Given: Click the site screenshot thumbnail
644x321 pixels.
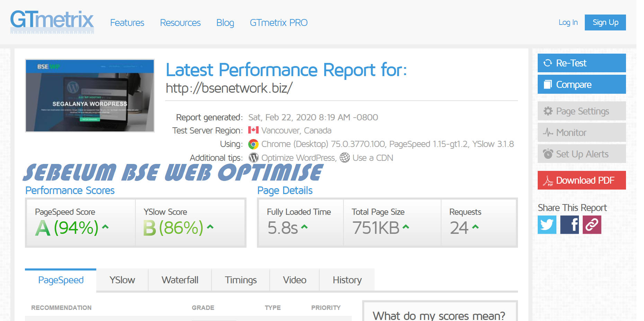Looking at the screenshot, I should [x=90, y=95].
